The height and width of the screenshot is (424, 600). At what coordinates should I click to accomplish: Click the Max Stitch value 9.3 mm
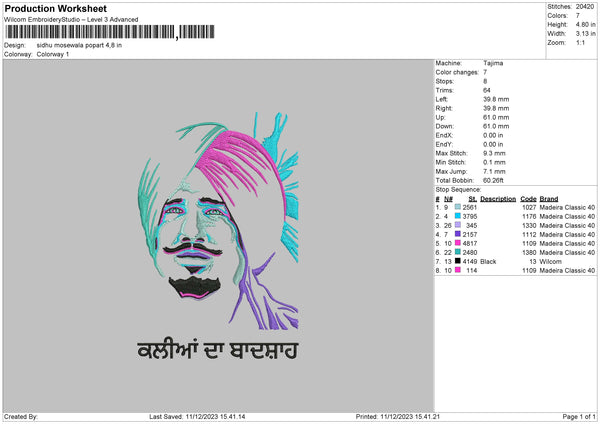pos(494,153)
